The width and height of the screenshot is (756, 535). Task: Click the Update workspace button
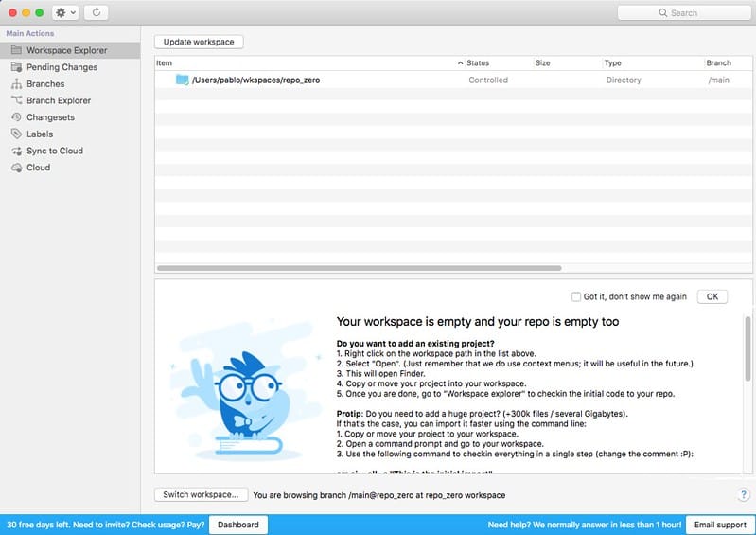[199, 42]
